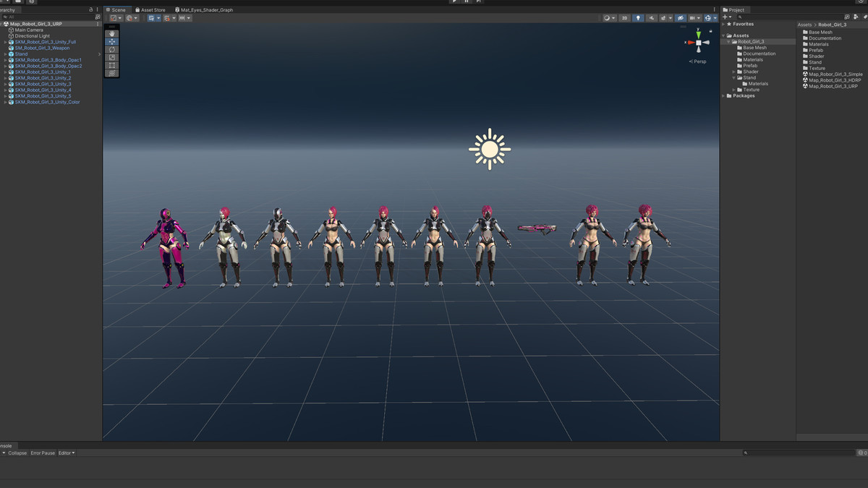The width and height of the screenshot is (868, 488).
Task: Expand SKM_Robot_Girl_3_Unity_Full in Hierarchy
Action: 5,42
